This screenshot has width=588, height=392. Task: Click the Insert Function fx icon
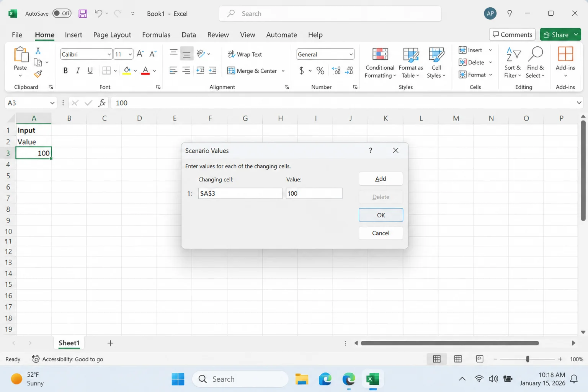(x=102, y=103)
